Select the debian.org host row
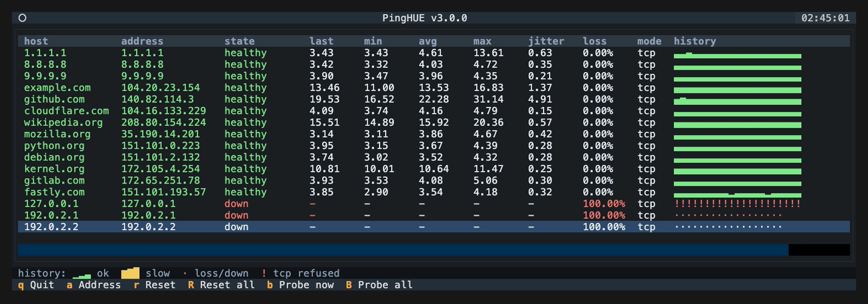868x304 pixels. [434, 157]
